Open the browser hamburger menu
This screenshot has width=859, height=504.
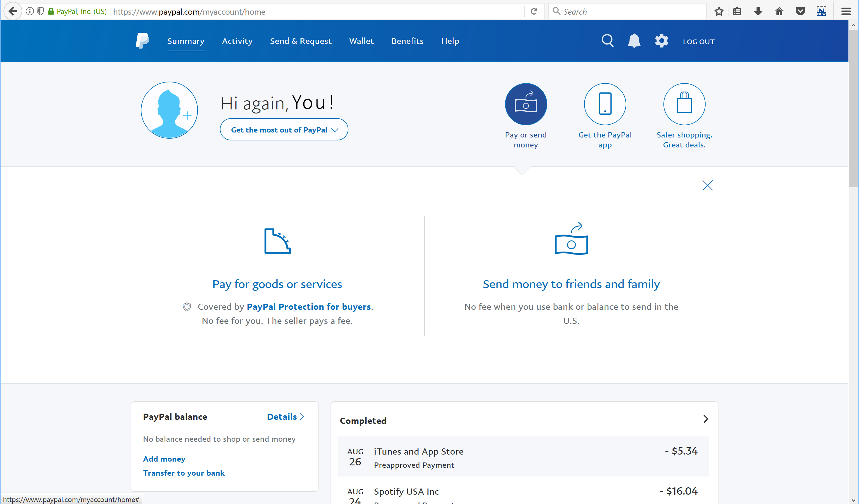(846, 12)
